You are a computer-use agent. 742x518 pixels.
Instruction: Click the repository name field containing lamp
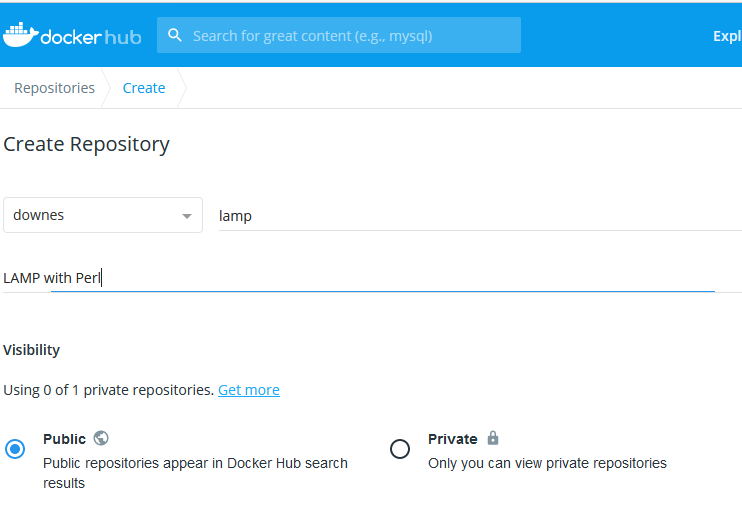[480, 216]
